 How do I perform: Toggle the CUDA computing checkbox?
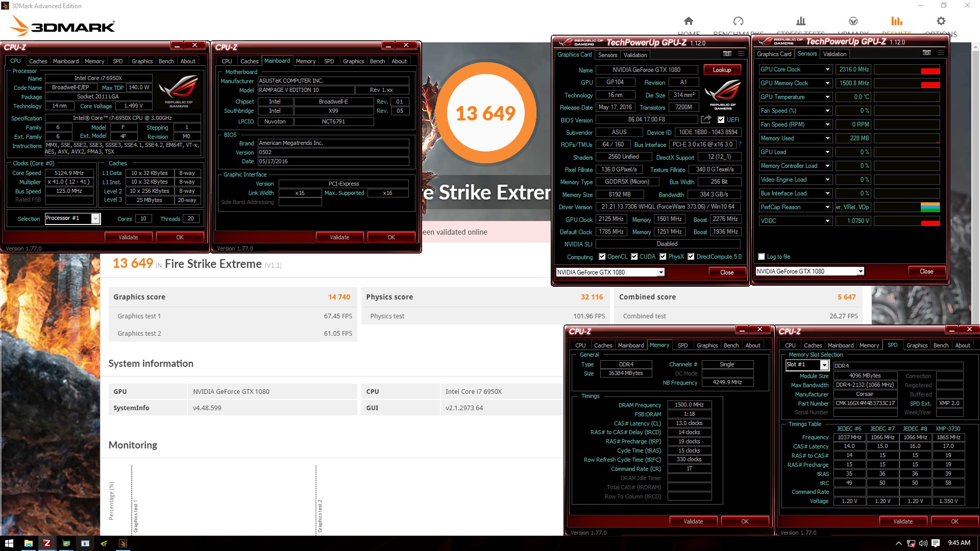pyautogui.click(x=634, y=257)
